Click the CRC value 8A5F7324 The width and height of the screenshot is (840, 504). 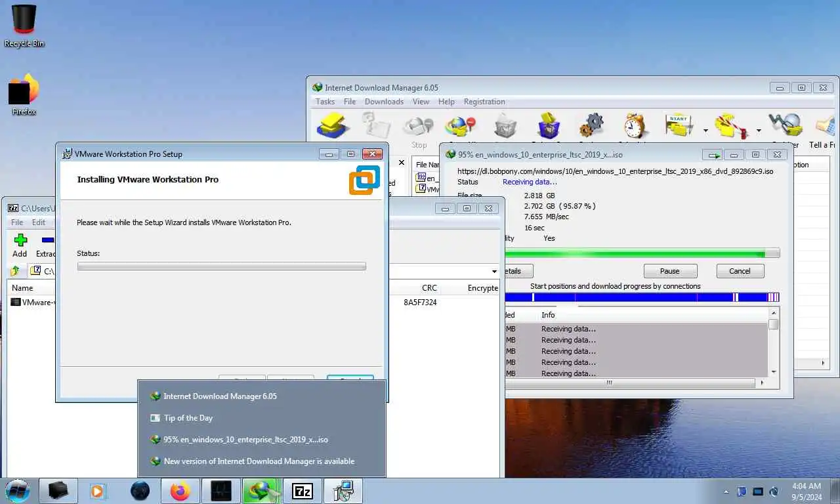[x=420, y=303]
